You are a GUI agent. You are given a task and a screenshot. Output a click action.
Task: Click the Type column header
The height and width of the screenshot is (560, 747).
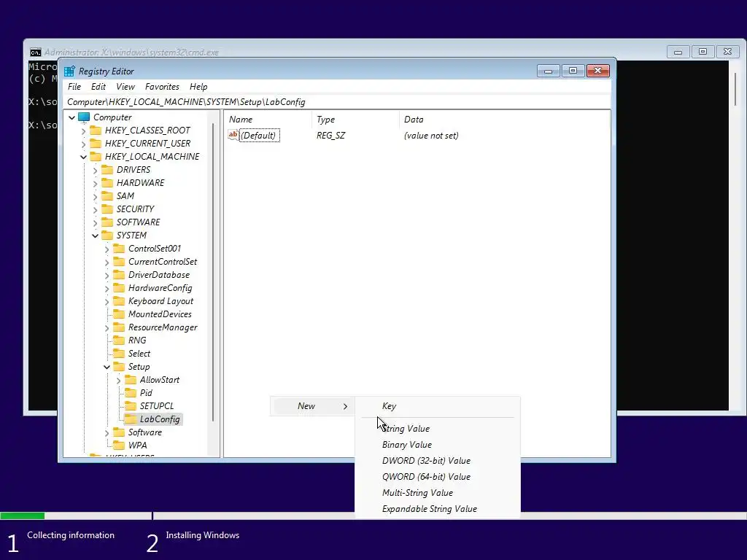355,120
